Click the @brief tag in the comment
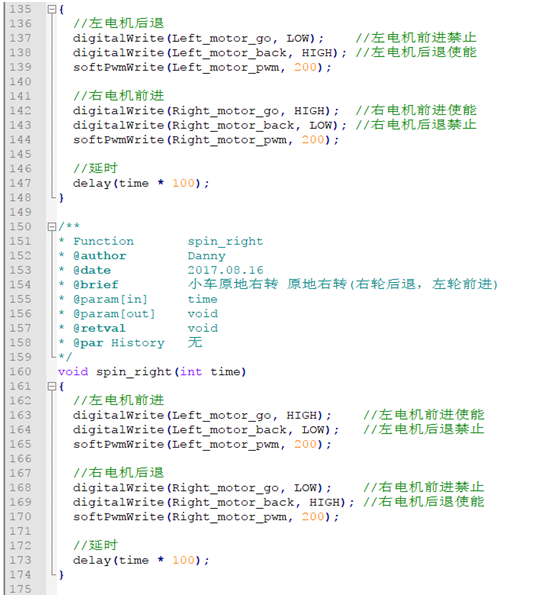The image size is (557, 597). coord(96,285)
